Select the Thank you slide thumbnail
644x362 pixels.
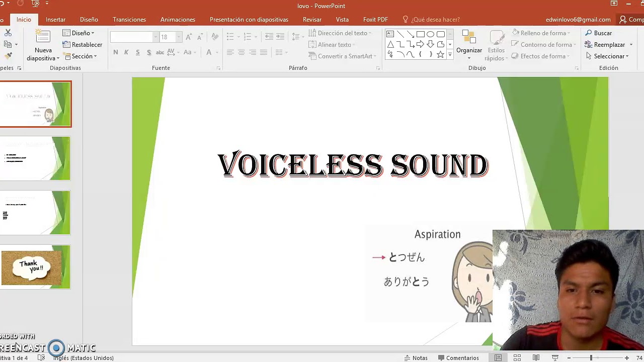[35, 267]
